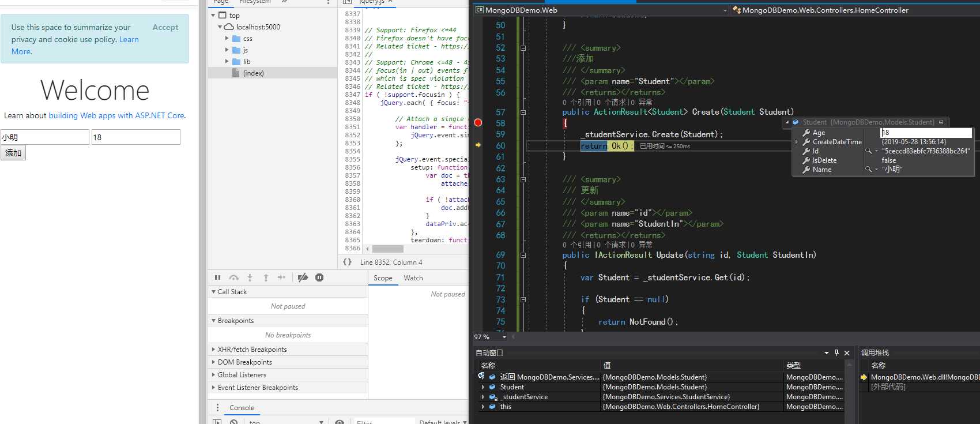980x424 pixels.
Task: Click the Step arrow icon in DevTools
Action: click(281, 277)
